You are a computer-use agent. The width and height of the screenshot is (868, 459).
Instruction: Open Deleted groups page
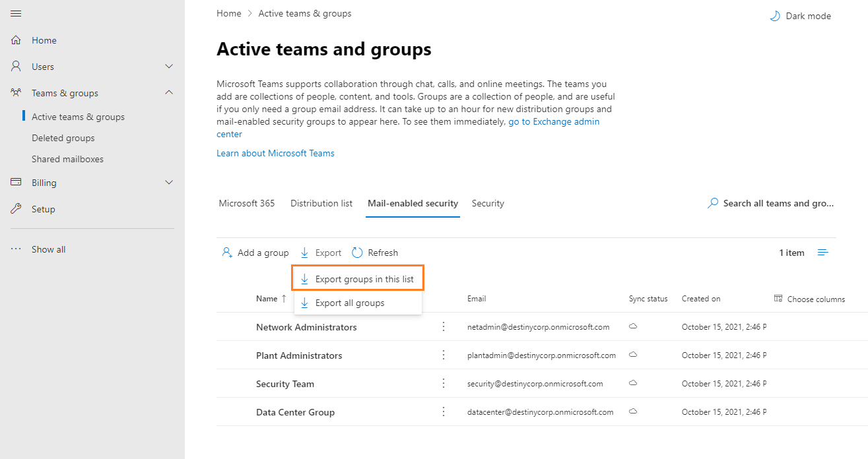63,138
